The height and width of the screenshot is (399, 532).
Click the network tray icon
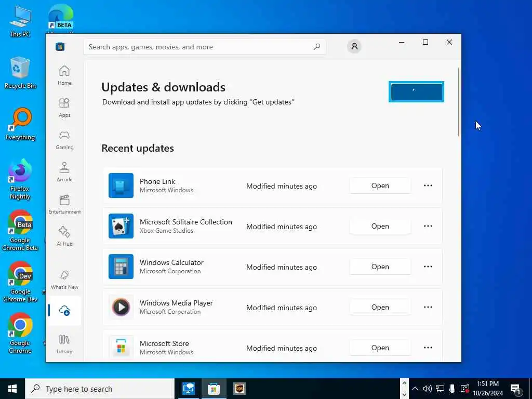coord(440,389)
